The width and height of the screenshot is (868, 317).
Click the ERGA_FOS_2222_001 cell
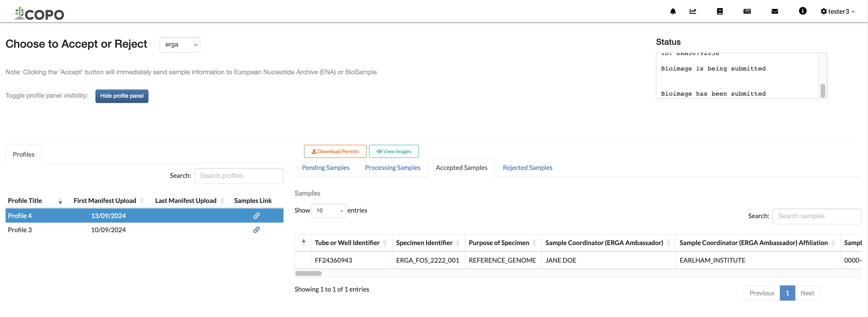point(428,260)
